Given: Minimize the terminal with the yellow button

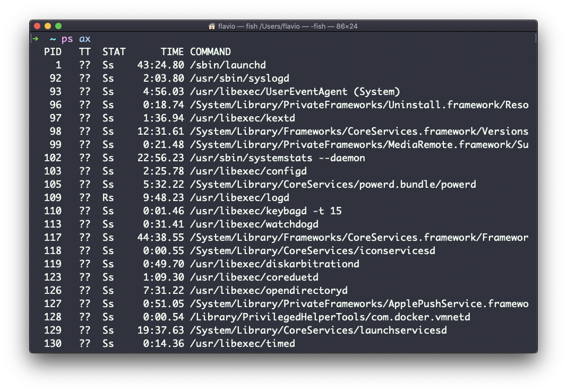Looking at the screenshot, I should click(48, 26).
